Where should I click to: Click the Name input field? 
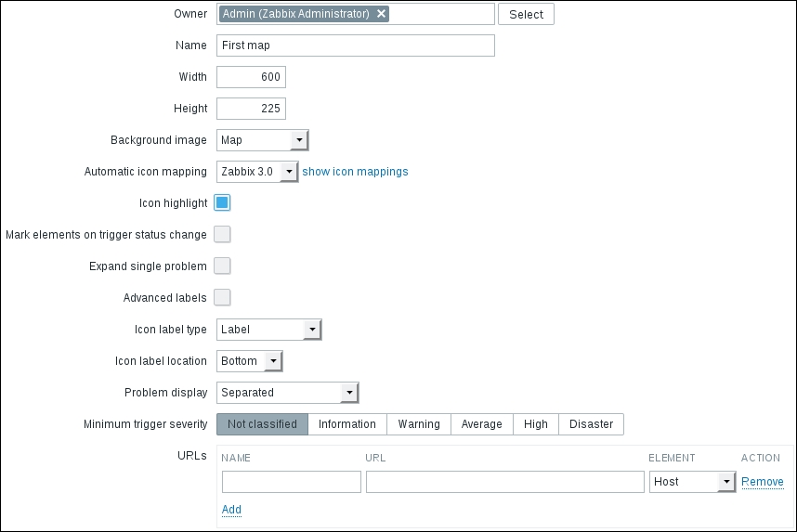[x=355, y=45]
